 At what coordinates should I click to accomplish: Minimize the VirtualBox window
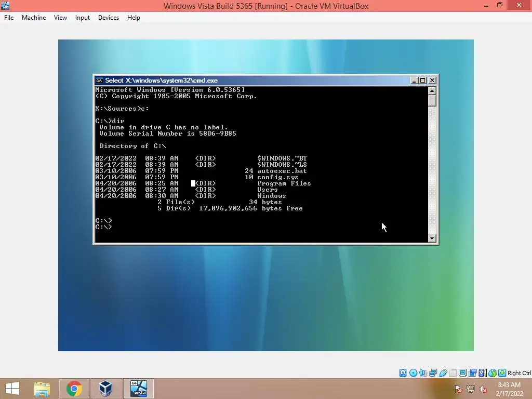point(486,5)
